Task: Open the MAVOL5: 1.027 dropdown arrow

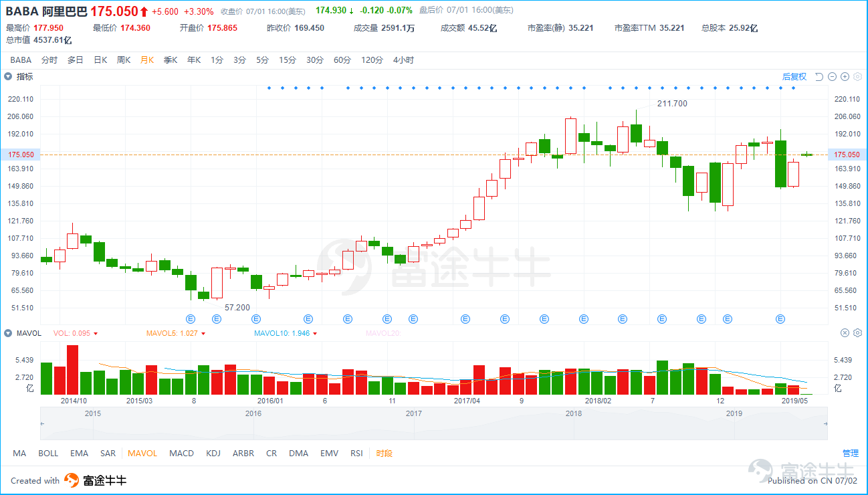Action: [x=203, y=333]
